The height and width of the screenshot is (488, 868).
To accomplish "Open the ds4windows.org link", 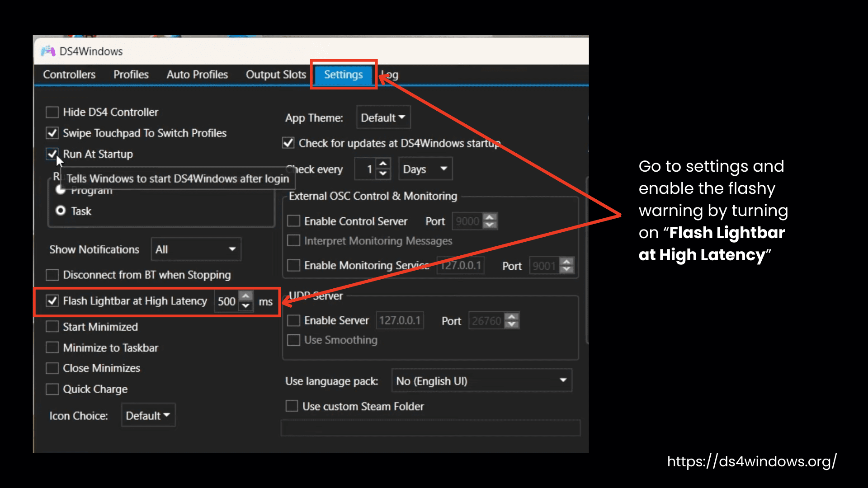I will [x=752, y=461].
